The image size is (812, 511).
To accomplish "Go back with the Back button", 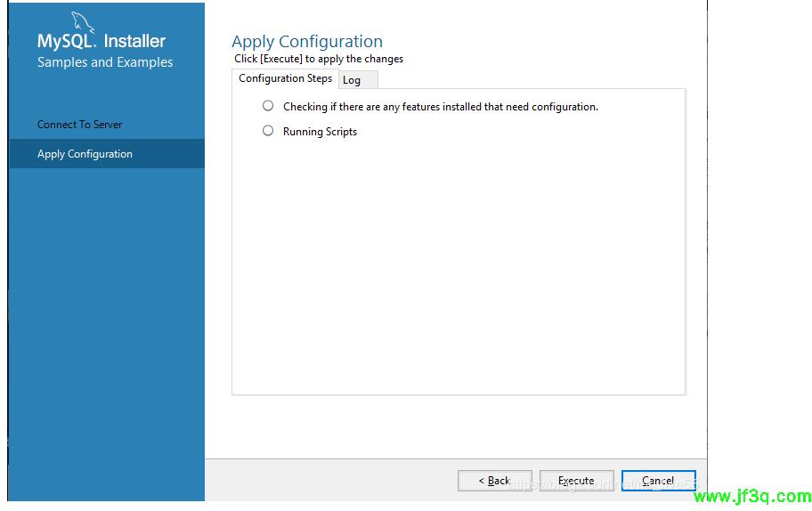I will (494, 481).
